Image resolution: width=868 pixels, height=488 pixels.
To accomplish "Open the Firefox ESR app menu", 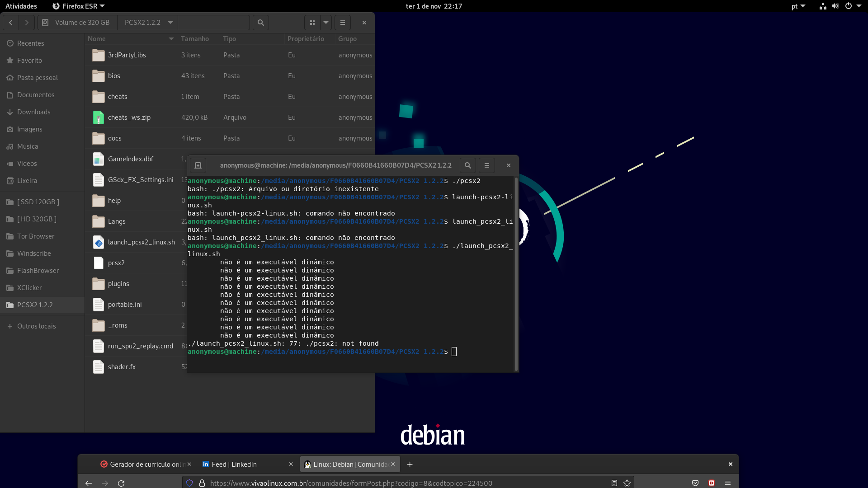I will [x=79, y=6].
